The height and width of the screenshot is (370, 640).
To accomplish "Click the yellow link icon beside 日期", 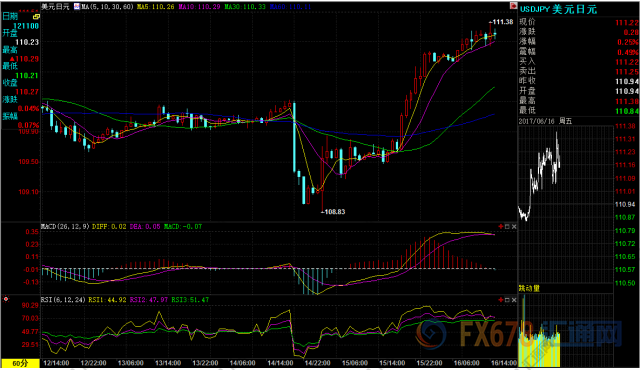I will click(x=36, y=17).
